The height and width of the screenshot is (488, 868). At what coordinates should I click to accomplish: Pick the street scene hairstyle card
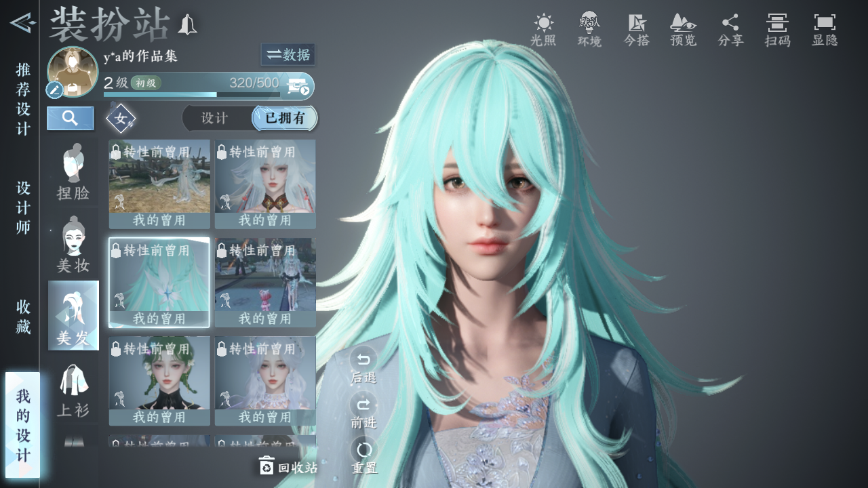[265, 283]
